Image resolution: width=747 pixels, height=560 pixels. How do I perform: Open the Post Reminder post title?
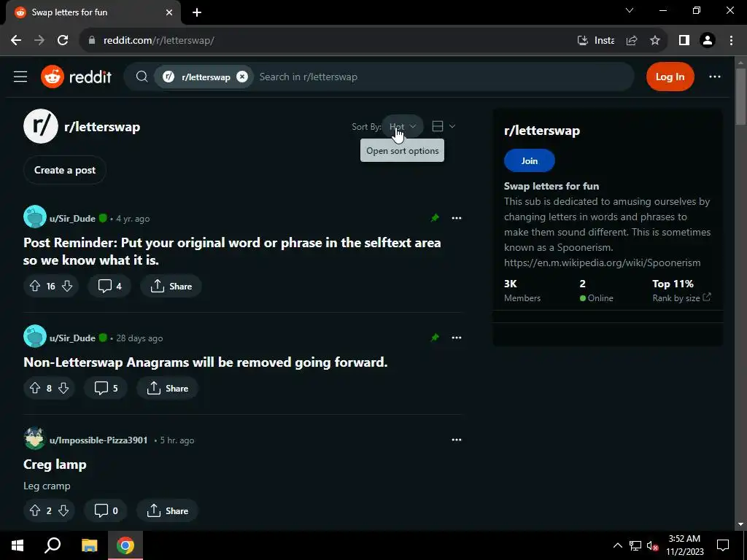232,252
